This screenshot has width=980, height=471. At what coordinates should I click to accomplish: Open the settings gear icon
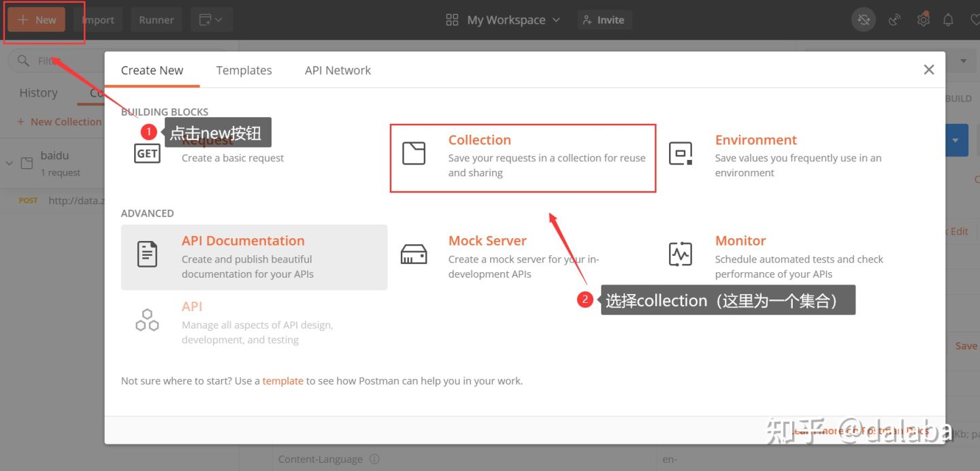[x=923, y=20]
